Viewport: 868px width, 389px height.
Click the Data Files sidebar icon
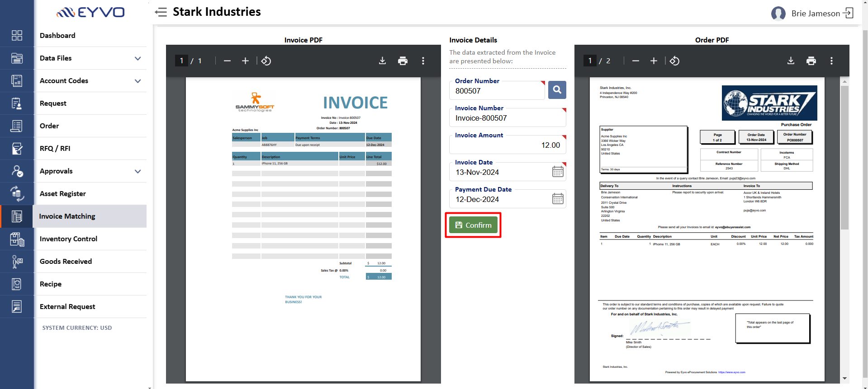[17, 58]
